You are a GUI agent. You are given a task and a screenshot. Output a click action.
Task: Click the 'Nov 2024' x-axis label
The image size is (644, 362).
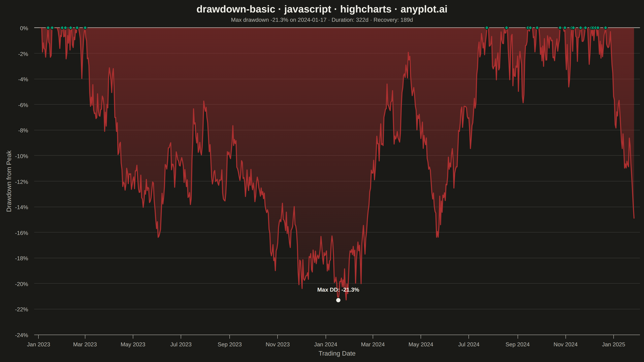566,345
